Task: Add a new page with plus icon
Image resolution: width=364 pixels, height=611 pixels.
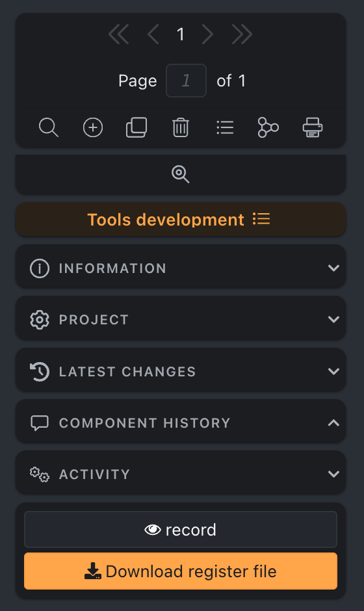Action: point(93,127)
